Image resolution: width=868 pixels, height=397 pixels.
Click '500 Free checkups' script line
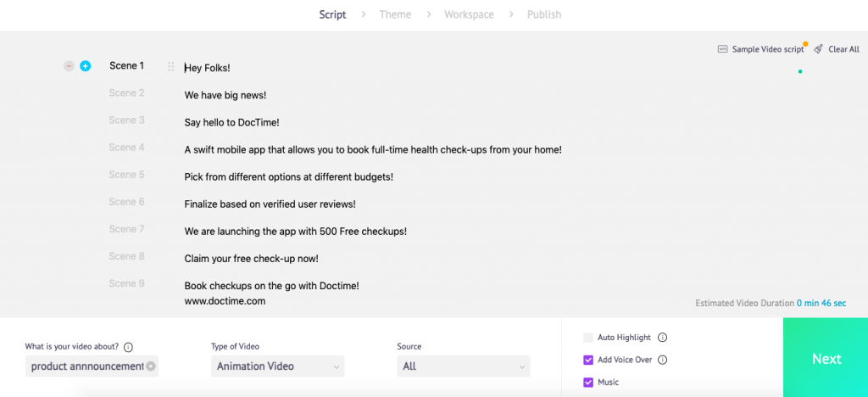click(x=296, y=231)
